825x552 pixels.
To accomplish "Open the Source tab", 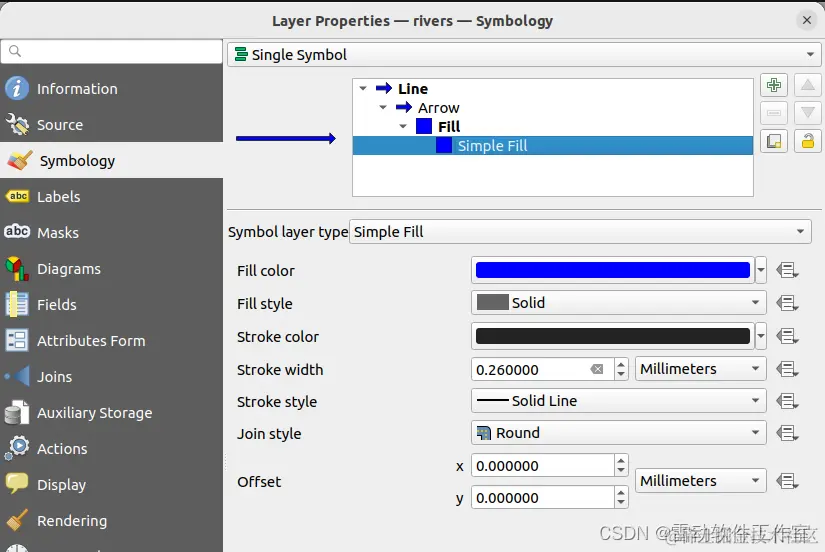I will coord(112,125).
